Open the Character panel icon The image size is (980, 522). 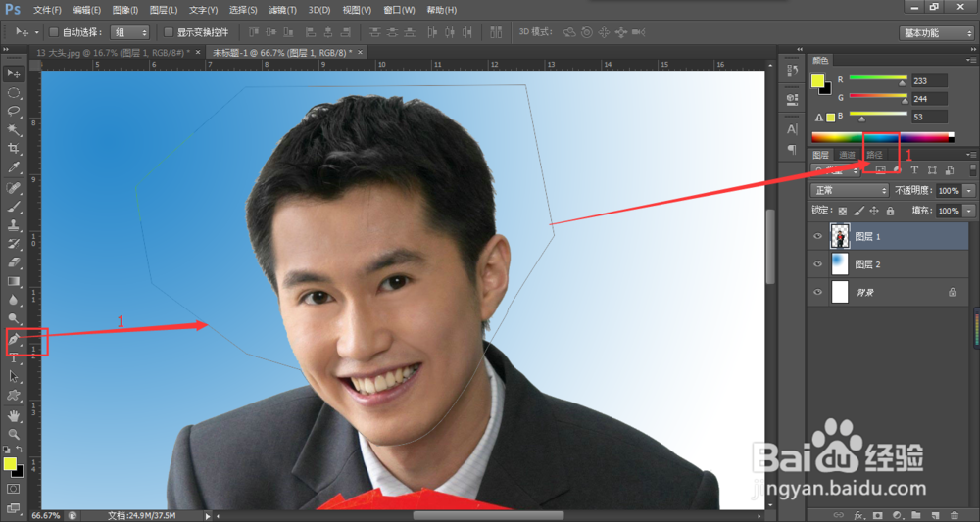(792, 129)
